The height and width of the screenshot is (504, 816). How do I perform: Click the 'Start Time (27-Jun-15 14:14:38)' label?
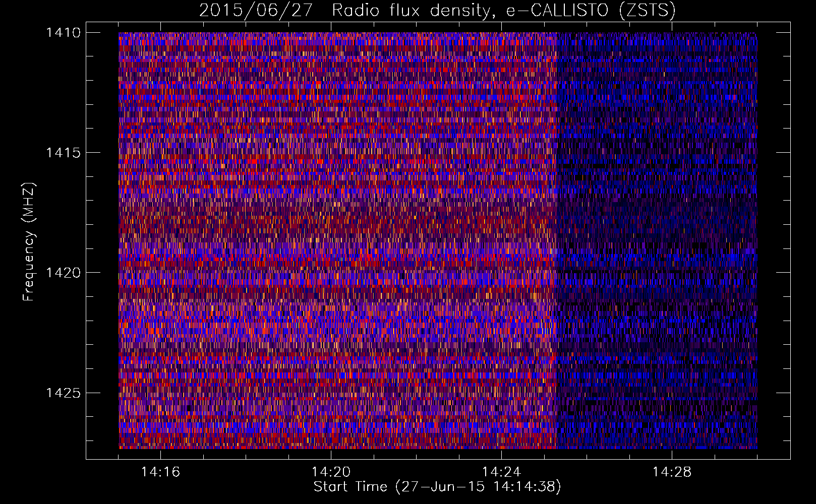[437, 487]
